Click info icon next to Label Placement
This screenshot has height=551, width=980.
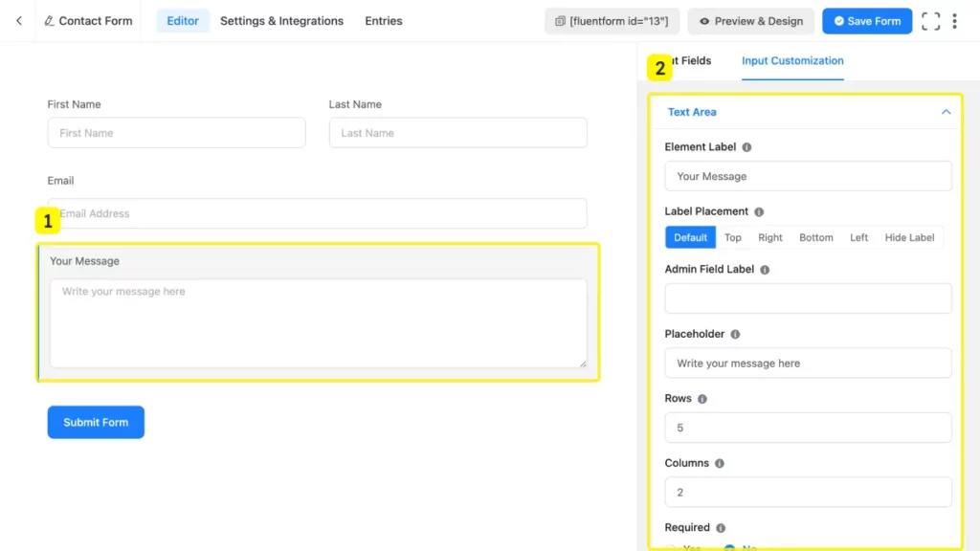coord(759,211)
